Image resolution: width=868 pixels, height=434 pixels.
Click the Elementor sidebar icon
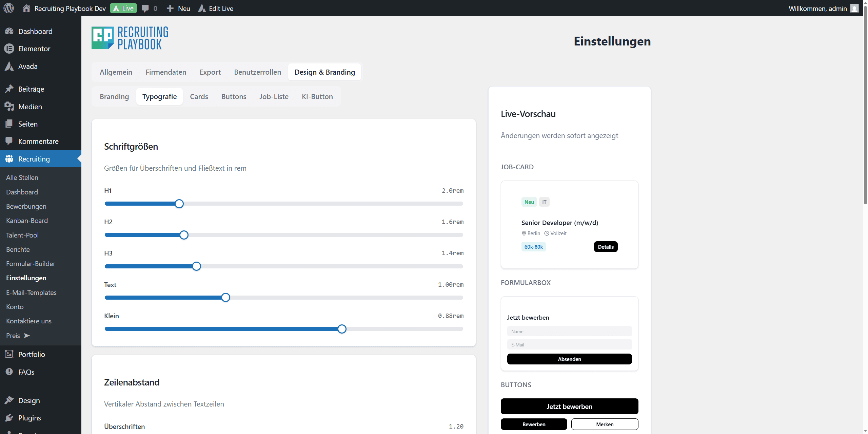[9, 49]
